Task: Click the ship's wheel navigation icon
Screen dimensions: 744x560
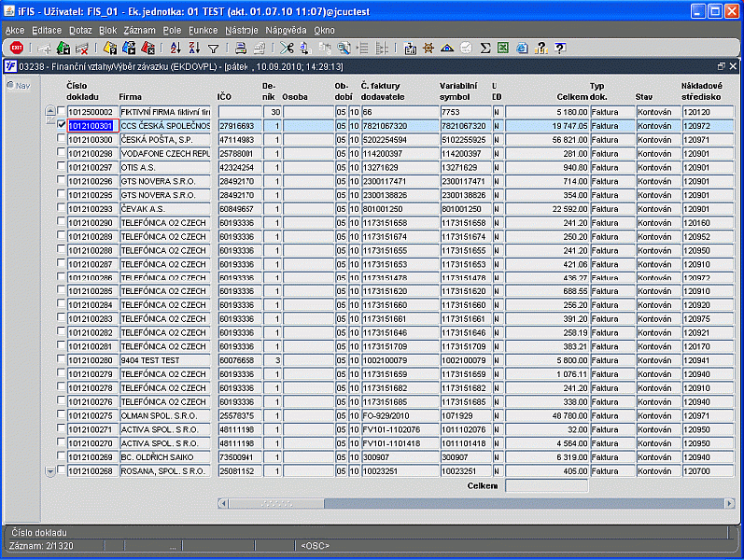Action: [x=428, y=48]
